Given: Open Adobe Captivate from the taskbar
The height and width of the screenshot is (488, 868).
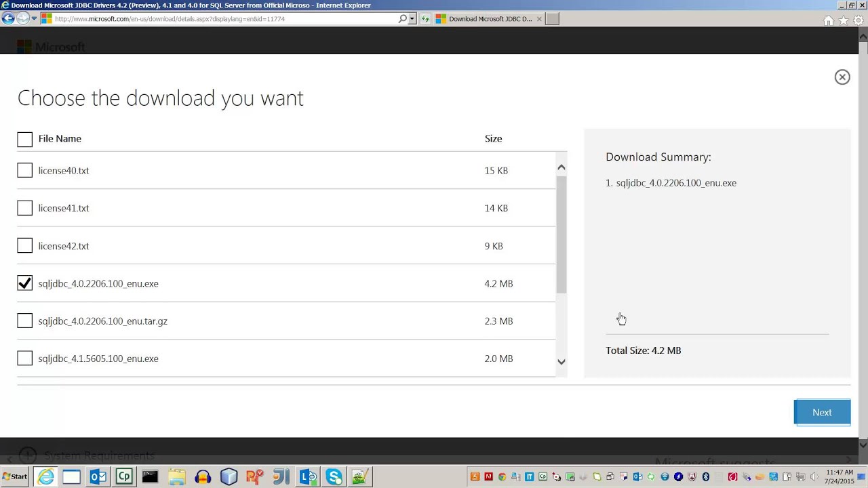Looking at the screenshot, I should pos(124,477).
